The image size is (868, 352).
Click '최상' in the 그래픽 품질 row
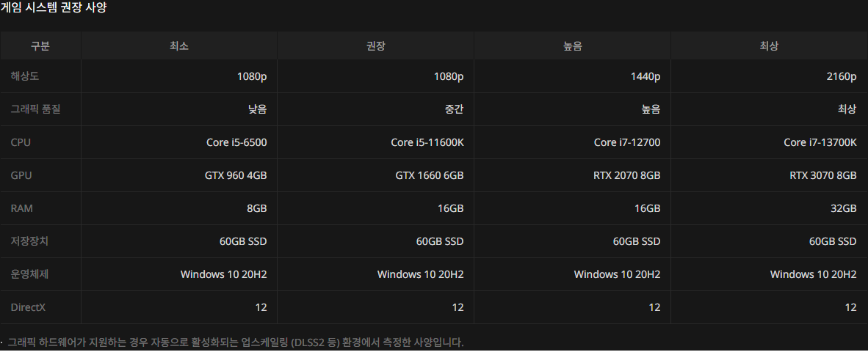847,109
